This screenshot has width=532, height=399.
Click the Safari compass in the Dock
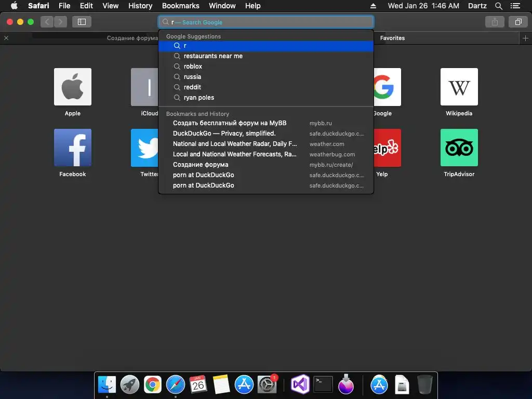176,384
